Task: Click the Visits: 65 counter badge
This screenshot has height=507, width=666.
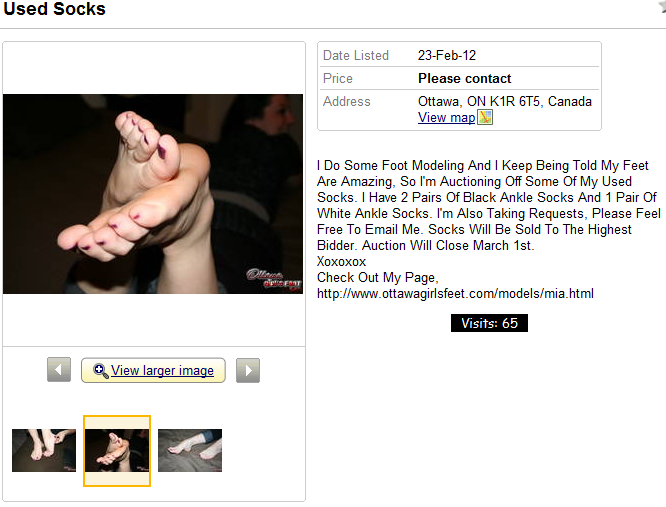Action: 489,323
